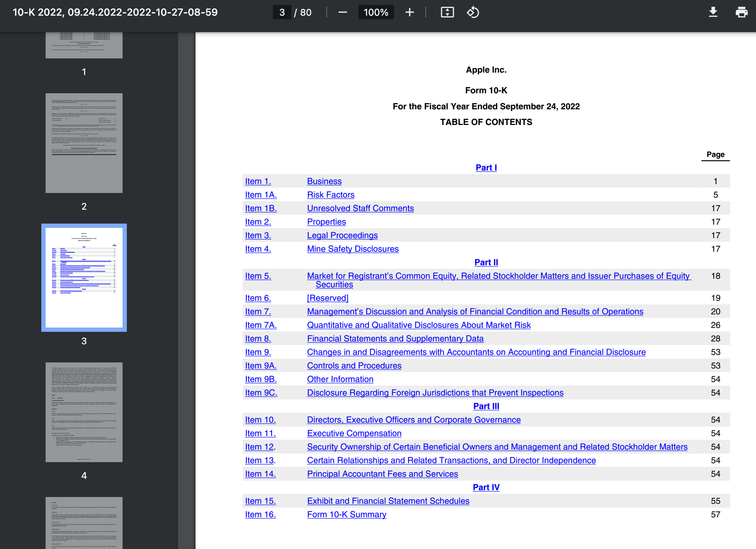
Task: Open the Item 3. link
Action: pyautogui.click(x=258, y=235)
